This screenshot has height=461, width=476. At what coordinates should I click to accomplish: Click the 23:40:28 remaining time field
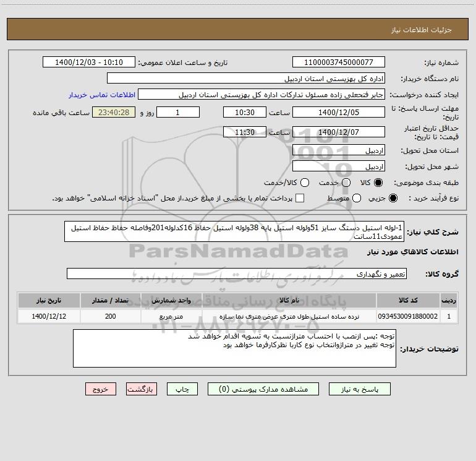[114, 112]
